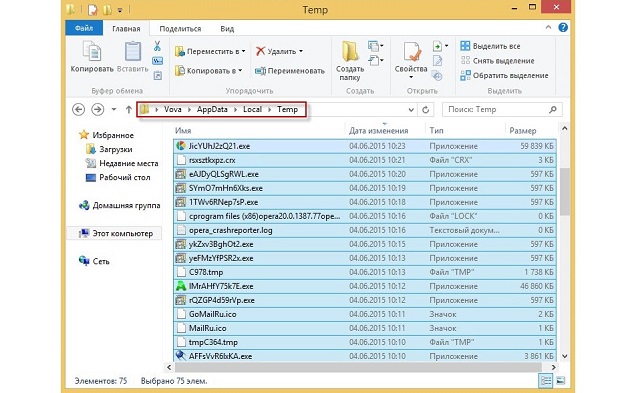Click Temp in the address path
The height and width of the screenshot is (393, 640).
point(287,109)
